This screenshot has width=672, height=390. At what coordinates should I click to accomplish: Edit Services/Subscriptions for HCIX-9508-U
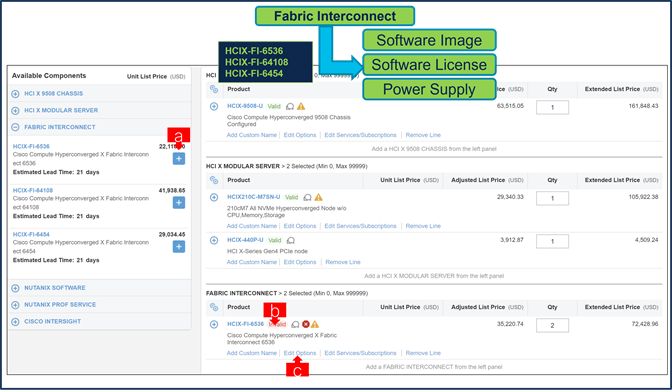[360, 135]
